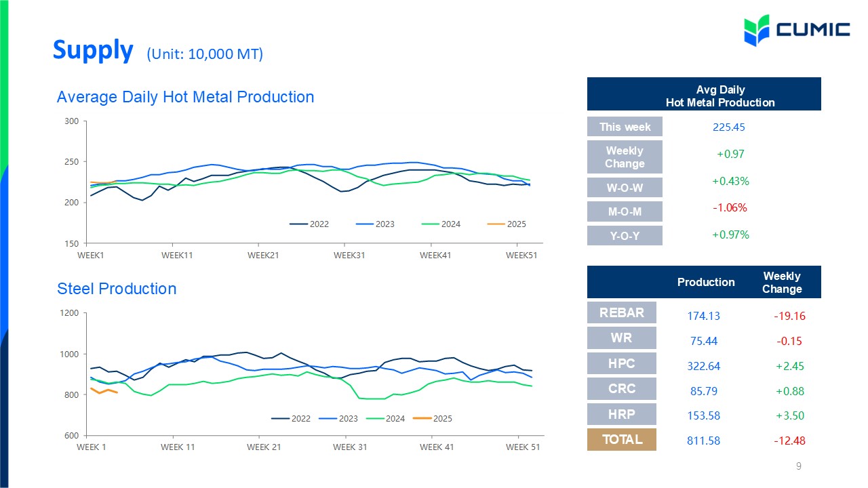
Task: Click the HPC product row label
Action: (x=622, y=363)
